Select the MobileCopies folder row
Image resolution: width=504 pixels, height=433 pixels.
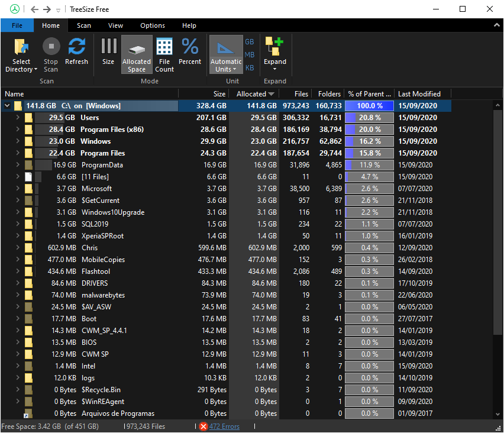[x=226, y=260]
